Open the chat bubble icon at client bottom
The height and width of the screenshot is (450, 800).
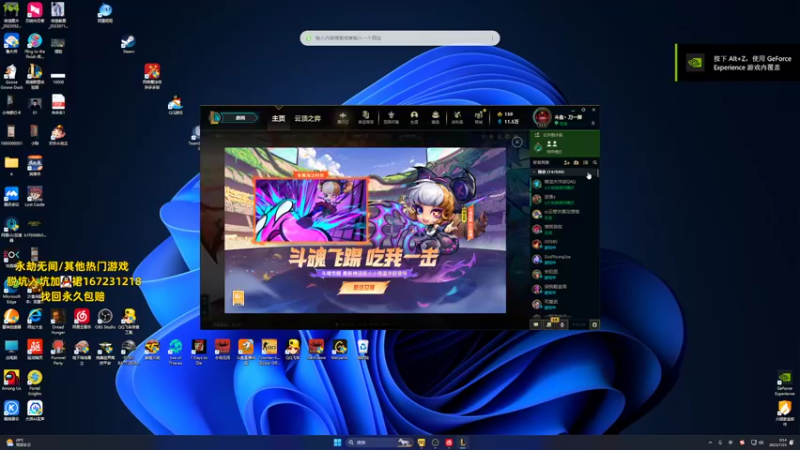coord(536,324)
